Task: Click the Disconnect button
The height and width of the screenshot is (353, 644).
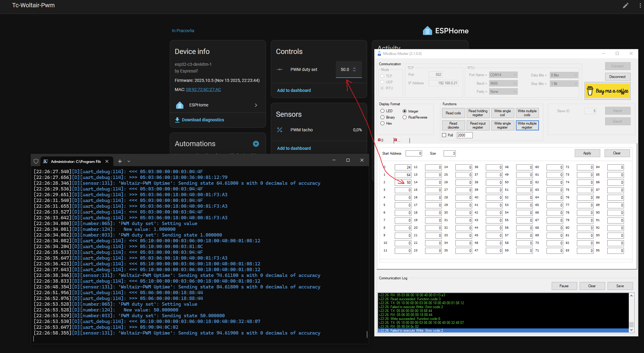Action: coord(617,77)
